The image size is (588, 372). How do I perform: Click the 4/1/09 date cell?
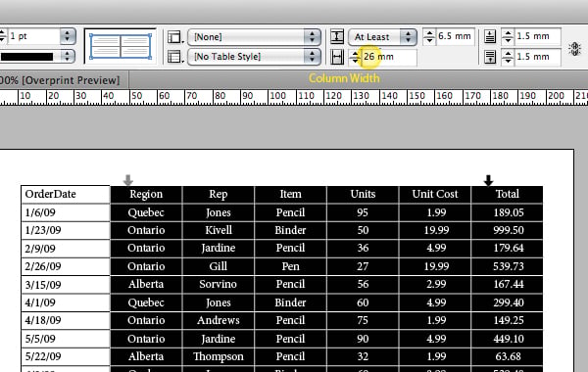66,302
